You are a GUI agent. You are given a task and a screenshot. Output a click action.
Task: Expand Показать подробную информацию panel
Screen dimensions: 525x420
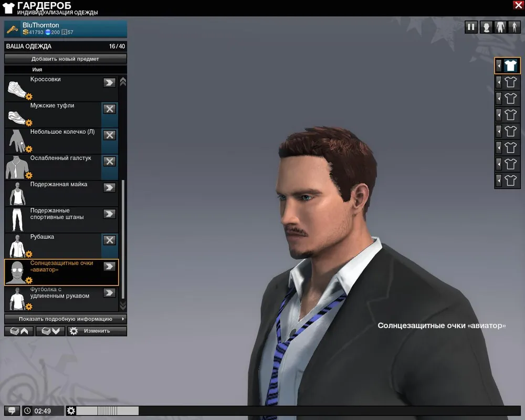(66, 319)
